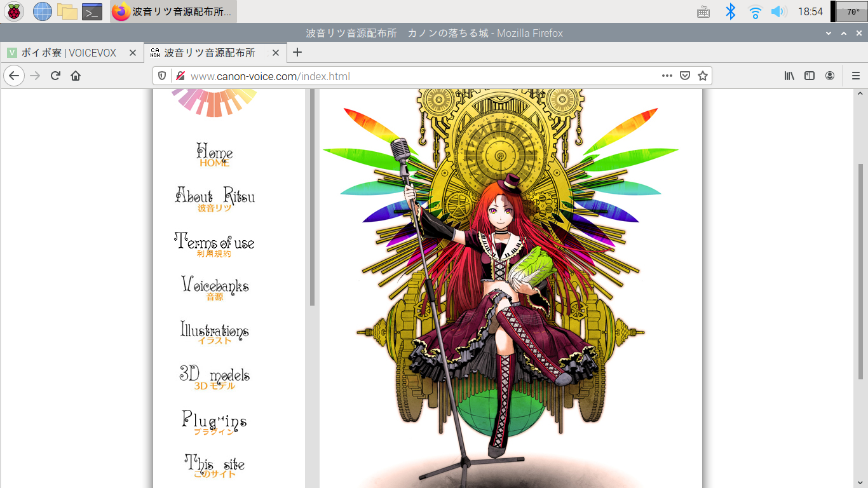Toggle the Firefox sidebar
The width and height of the screenshot is (868, 488).
pos(810,76)
